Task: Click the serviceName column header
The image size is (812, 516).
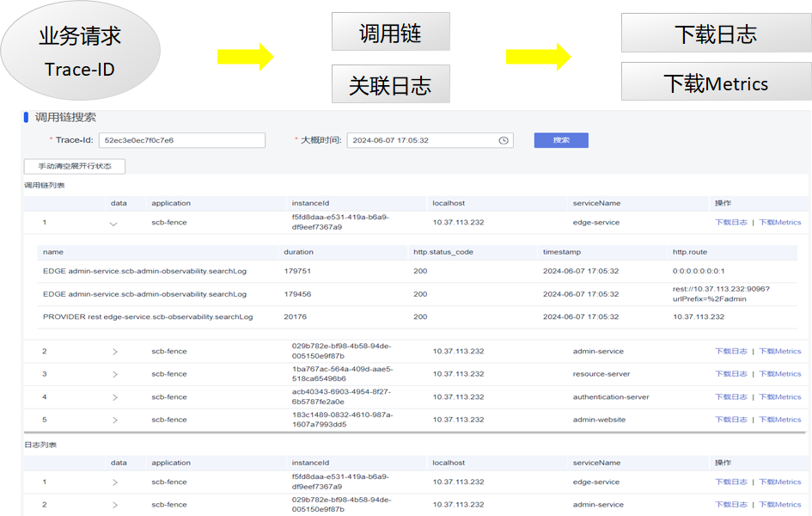Action: point(597,203)
